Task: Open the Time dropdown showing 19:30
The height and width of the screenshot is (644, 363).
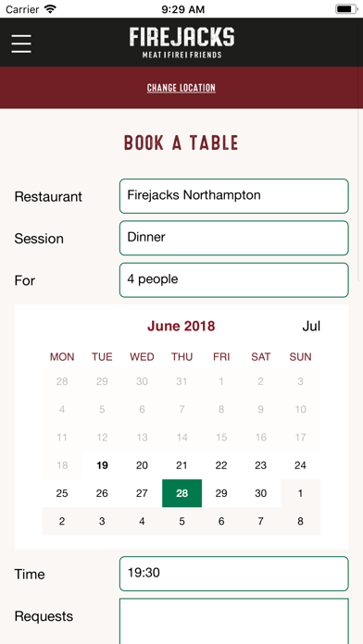Action: click(x=234, y=574)
